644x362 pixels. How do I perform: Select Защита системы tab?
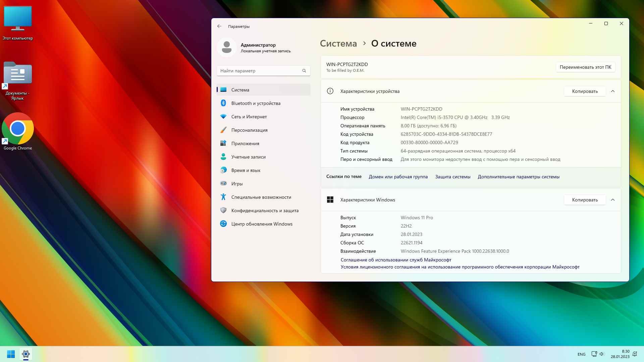click(x=452, y=176)
